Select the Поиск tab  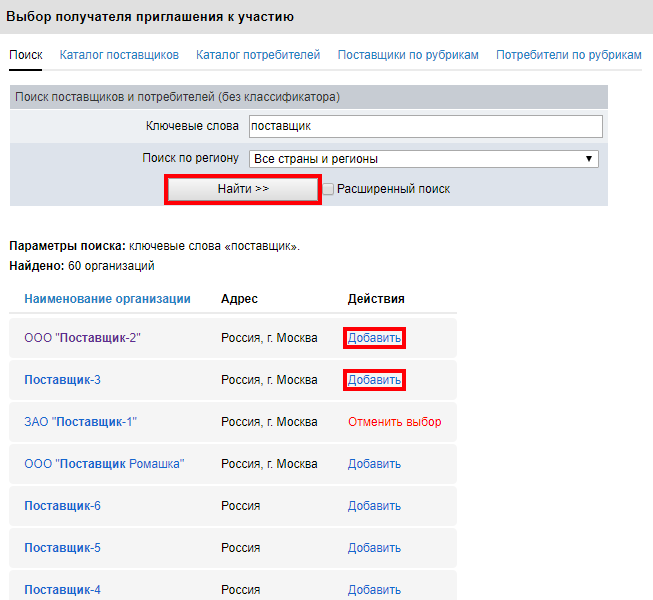point(26,54)
